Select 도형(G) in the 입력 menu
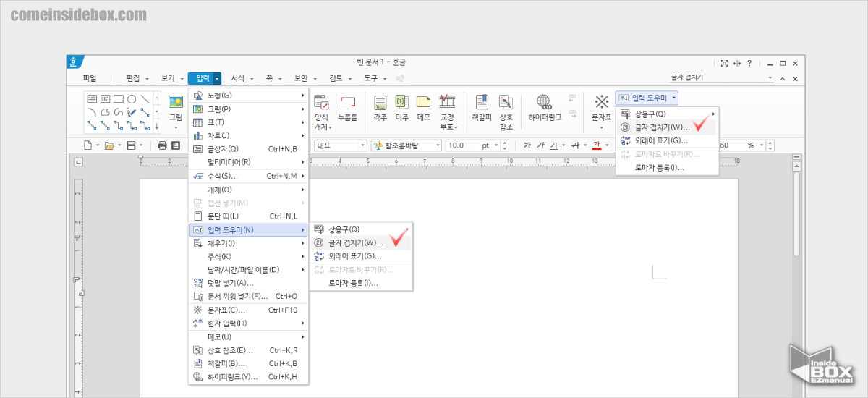The height and width of the screenshot is (398, 868). point(249,96)
